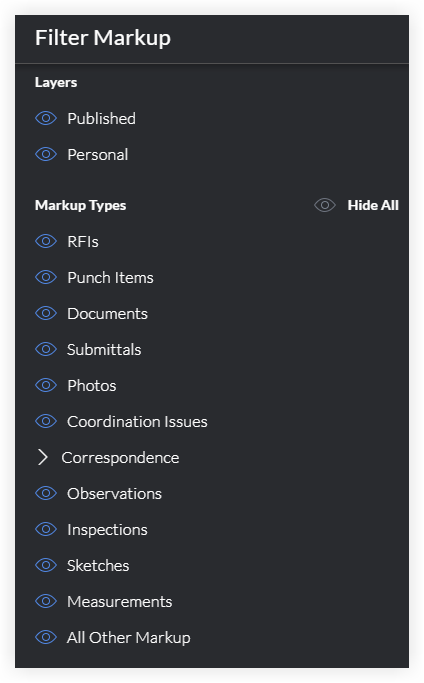Viewport: 424px width, 683px height.
Task: Select the Correspondence label
Action: coord(120,458)
